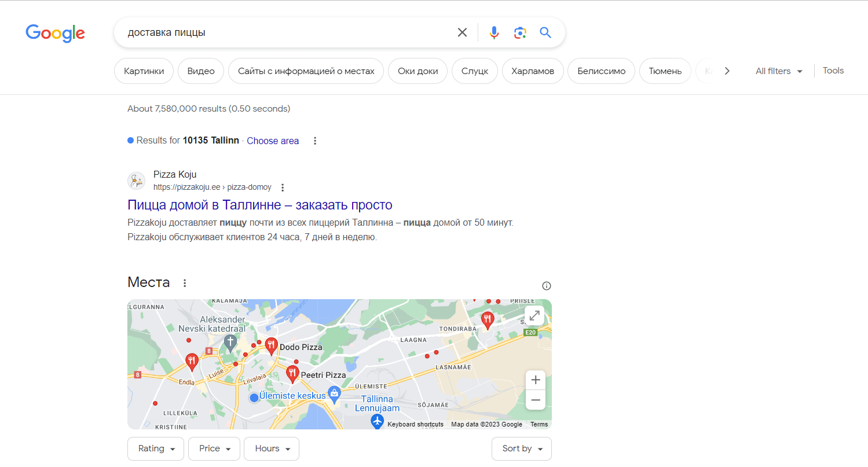
Task: Zoom in on the map
Action: (x=536, y=380)
